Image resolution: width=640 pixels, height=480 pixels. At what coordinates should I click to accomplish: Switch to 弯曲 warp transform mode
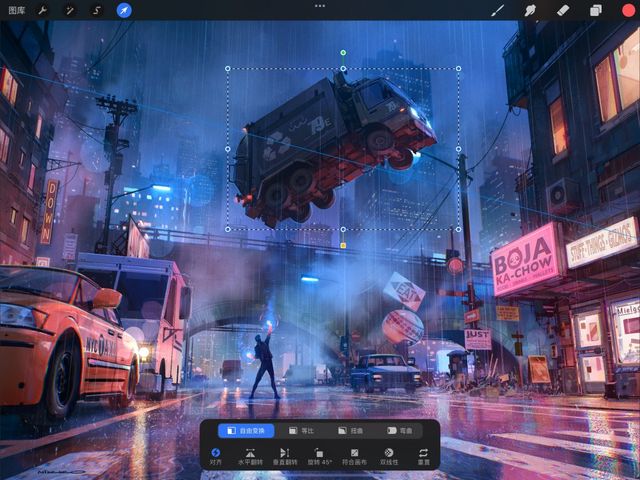pos(400,430)
